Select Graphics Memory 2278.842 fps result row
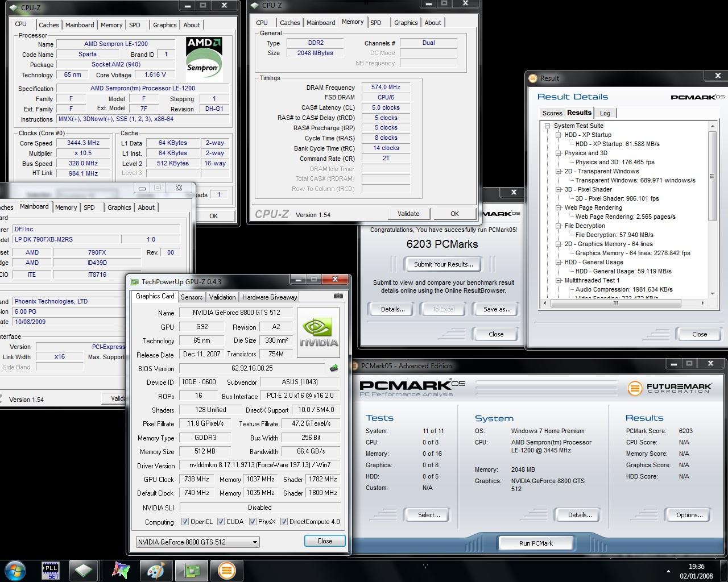The width and height of the screenshot is (728, 582). [632, 253]
